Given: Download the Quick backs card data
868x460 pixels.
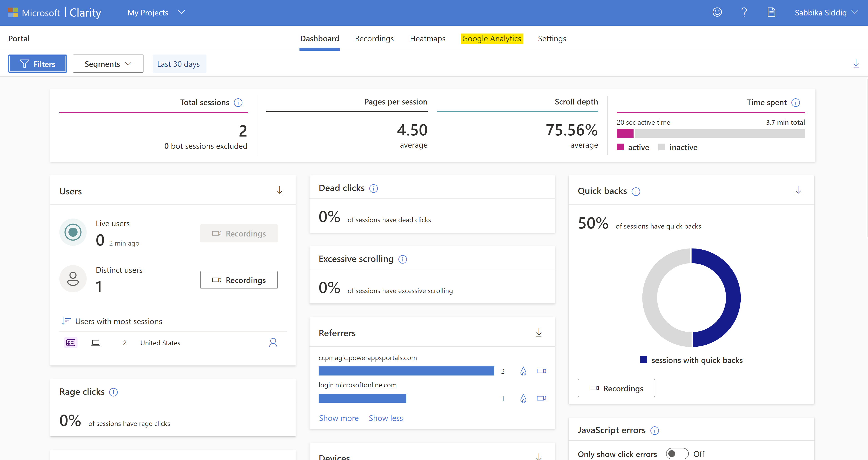Looking at the screenshot, I should click(x=798, y=191).
